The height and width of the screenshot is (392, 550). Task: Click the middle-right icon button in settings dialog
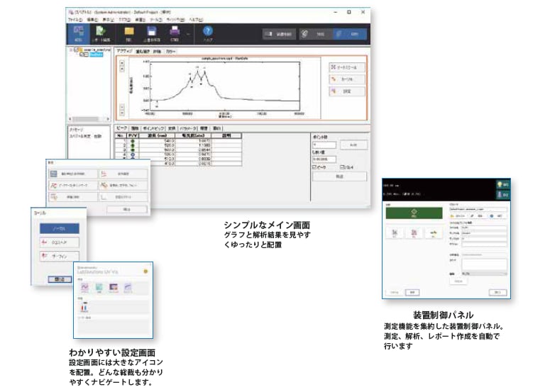coord(123,185)
